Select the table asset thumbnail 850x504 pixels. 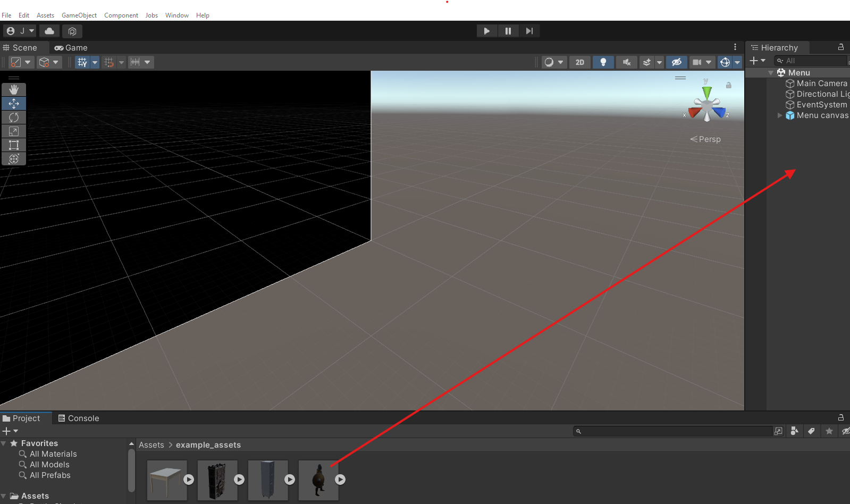(x=167, y=480)
